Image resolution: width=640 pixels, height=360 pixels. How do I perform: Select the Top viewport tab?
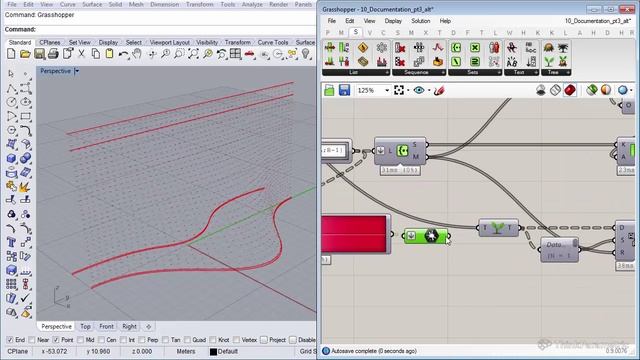tap(85, 327)
